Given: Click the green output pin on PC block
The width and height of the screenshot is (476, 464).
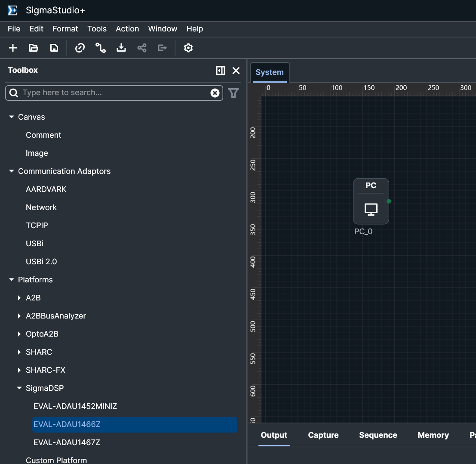Looking at the screenshot, I should tap(389, 201).
